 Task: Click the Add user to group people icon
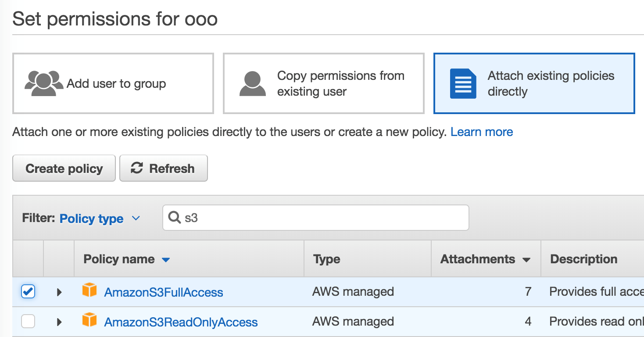tap(44, 83)
